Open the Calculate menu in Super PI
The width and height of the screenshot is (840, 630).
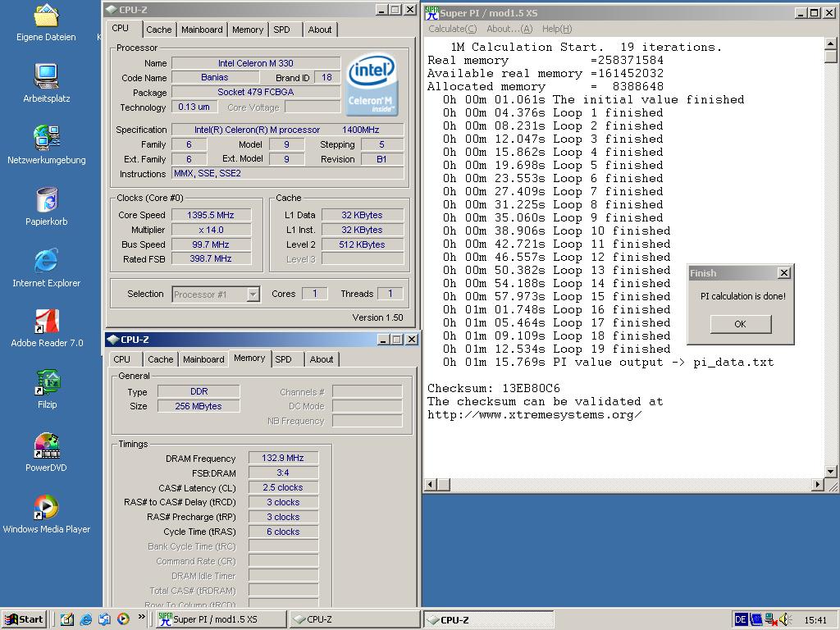tap(452, 29)
